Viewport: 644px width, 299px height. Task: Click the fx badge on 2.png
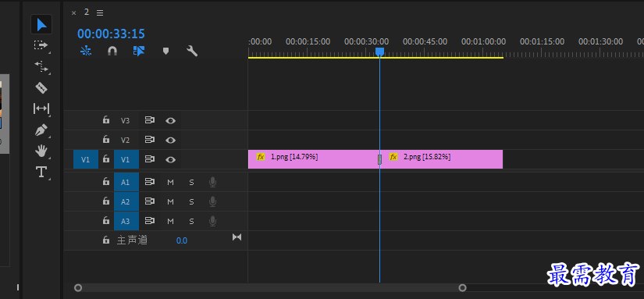tap(393, 156)
